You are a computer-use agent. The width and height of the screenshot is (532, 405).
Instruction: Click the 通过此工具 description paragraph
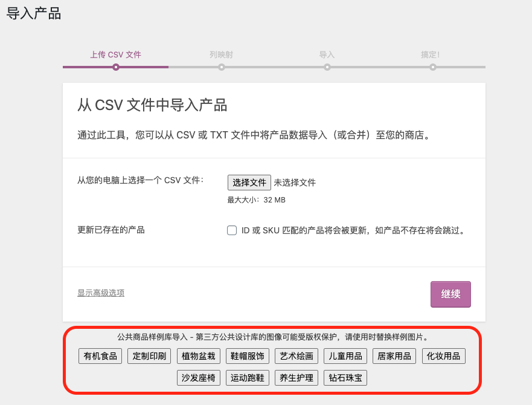click(x=254, y=135)
